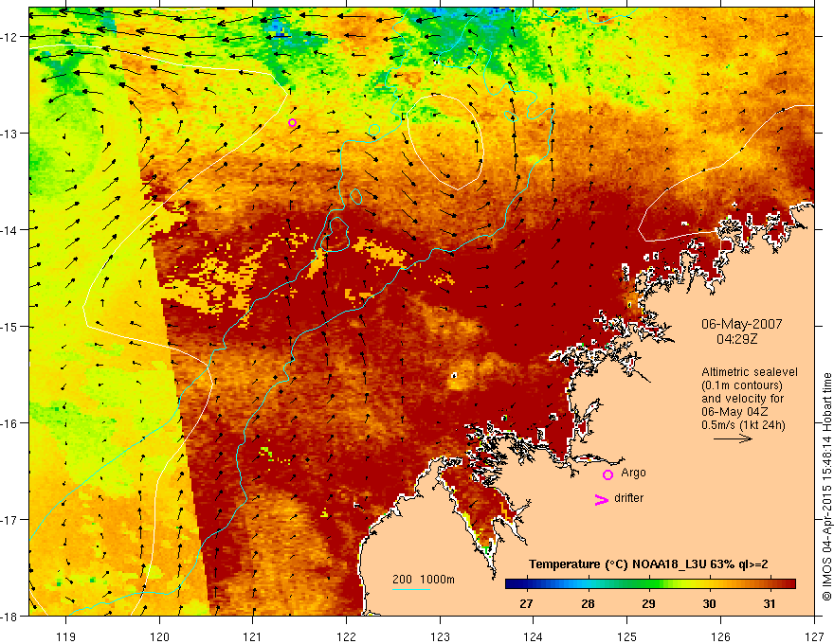Click the temperature color bar
Viewport: 834px width, 644px height.
650,583
